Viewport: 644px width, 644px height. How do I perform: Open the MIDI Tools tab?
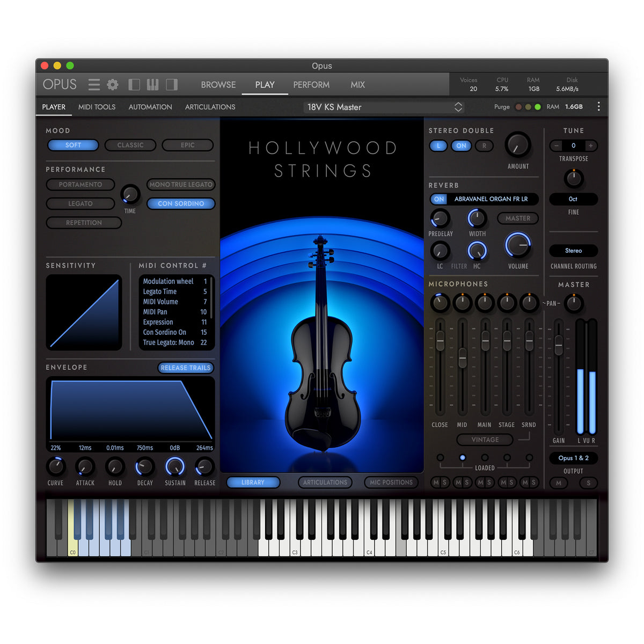(97, 107)
